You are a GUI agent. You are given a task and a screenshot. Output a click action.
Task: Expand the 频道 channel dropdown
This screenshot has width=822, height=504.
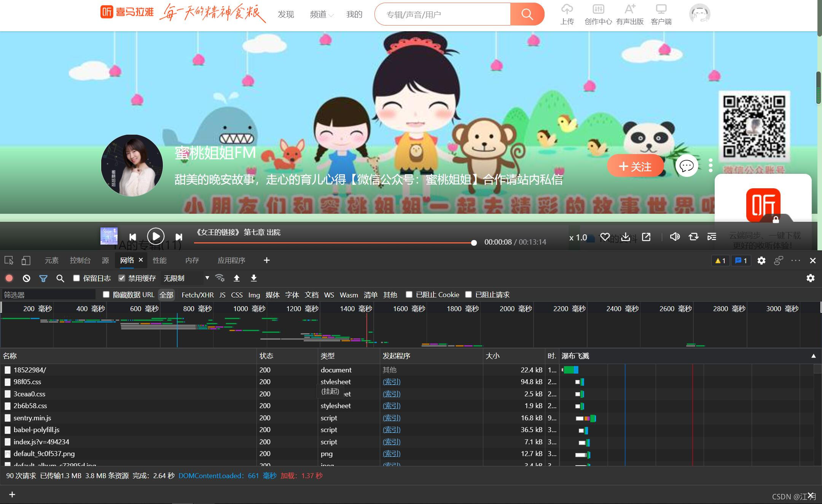pyautogui.click(x=322, y=14)
